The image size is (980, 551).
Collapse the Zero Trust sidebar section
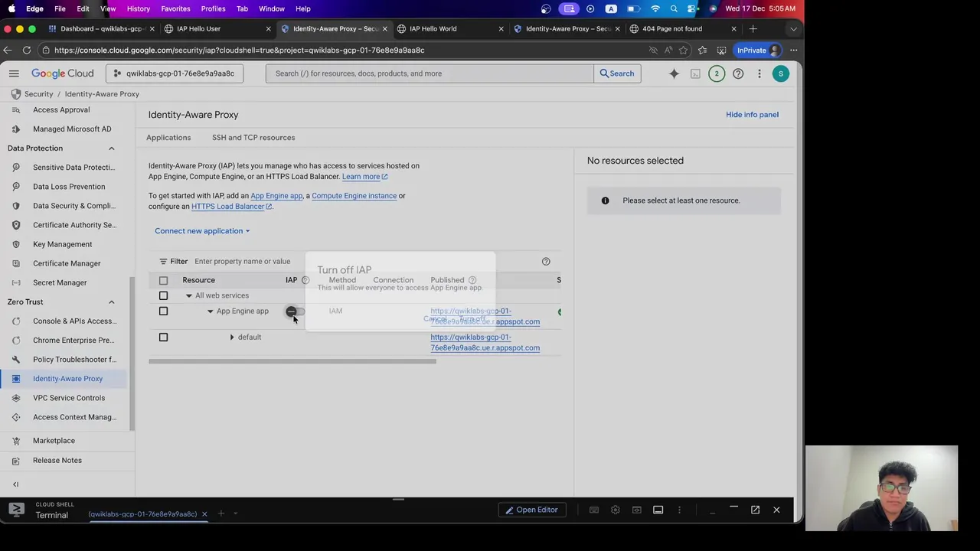click(x=111, y=302)
